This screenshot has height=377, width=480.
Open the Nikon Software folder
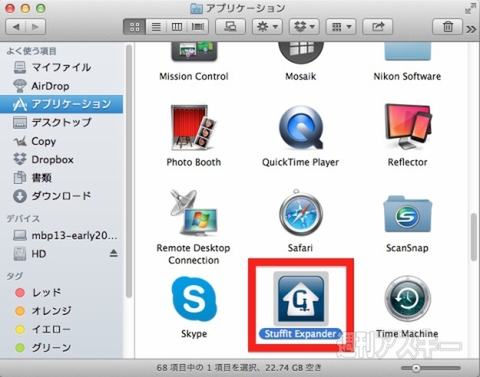pos(407,51)
